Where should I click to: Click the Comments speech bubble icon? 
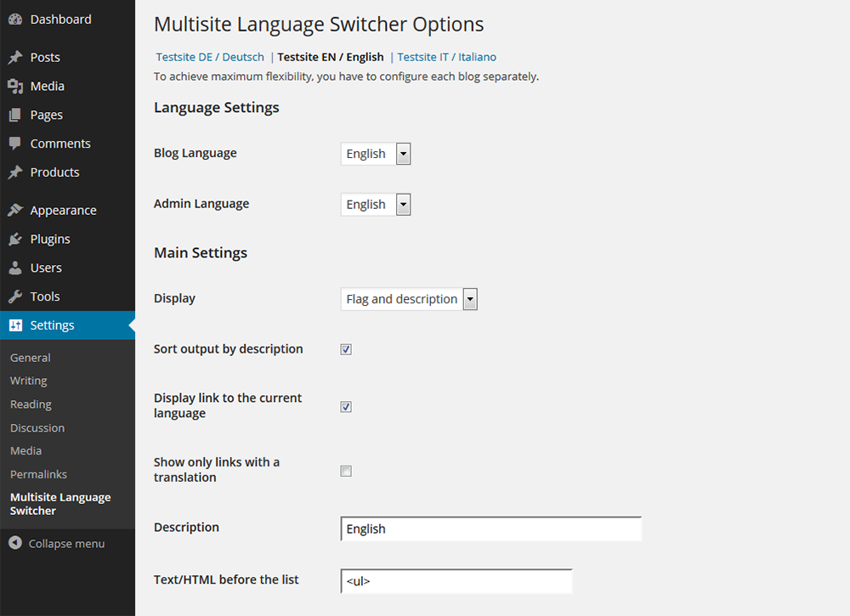[x=15, y=144]
